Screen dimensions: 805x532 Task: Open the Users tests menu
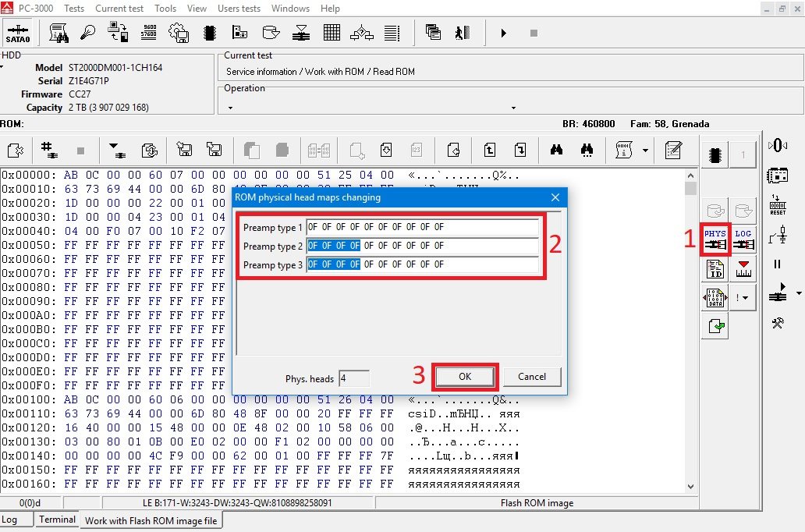click(x=239, y=9)
